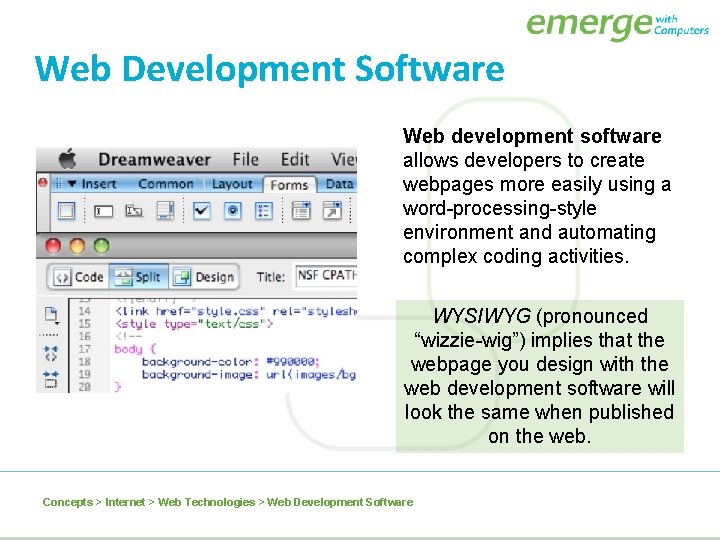Select Split view button
The image size is (720, 540).
(138, 277)
